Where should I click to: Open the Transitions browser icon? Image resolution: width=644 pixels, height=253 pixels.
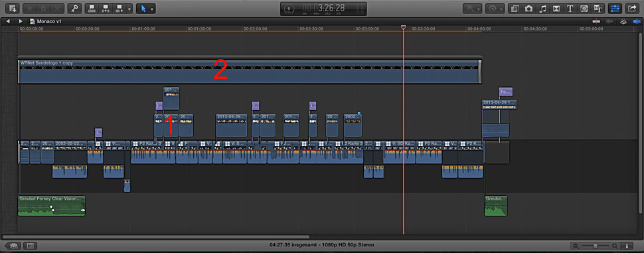click(x=556, y=8)
